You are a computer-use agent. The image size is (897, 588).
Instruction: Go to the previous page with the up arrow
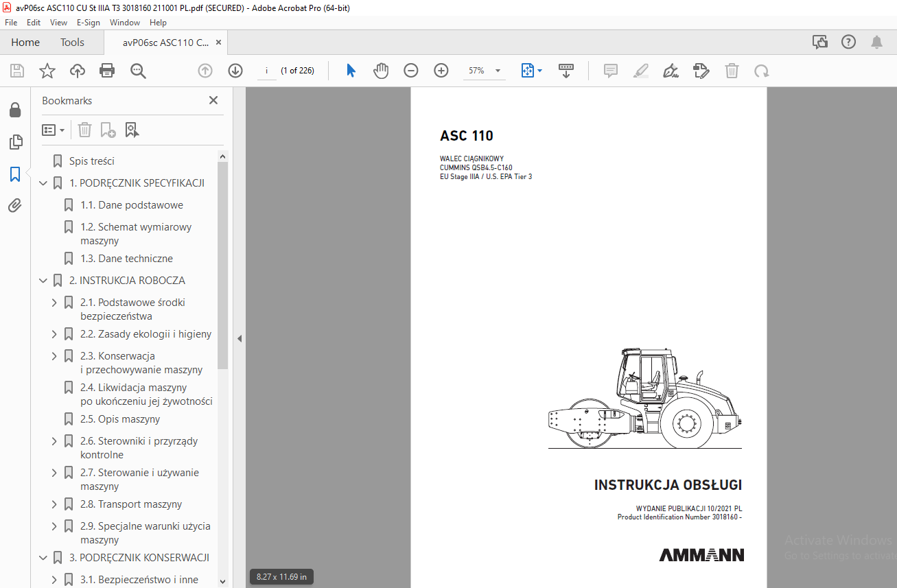(205, 71)
